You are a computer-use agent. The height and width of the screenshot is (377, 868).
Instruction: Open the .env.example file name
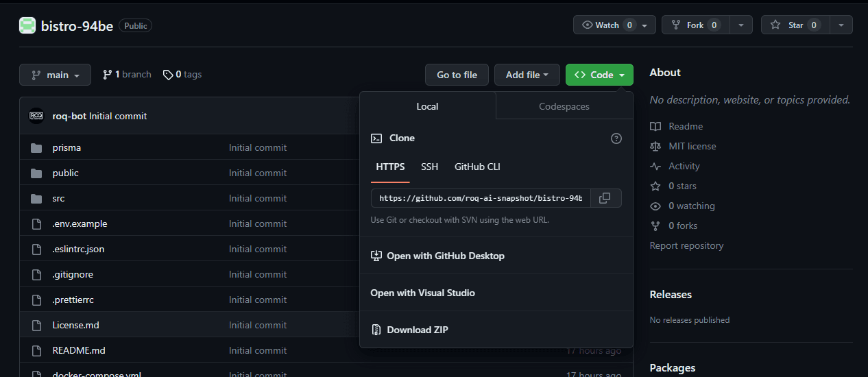(x=80, y=223)
